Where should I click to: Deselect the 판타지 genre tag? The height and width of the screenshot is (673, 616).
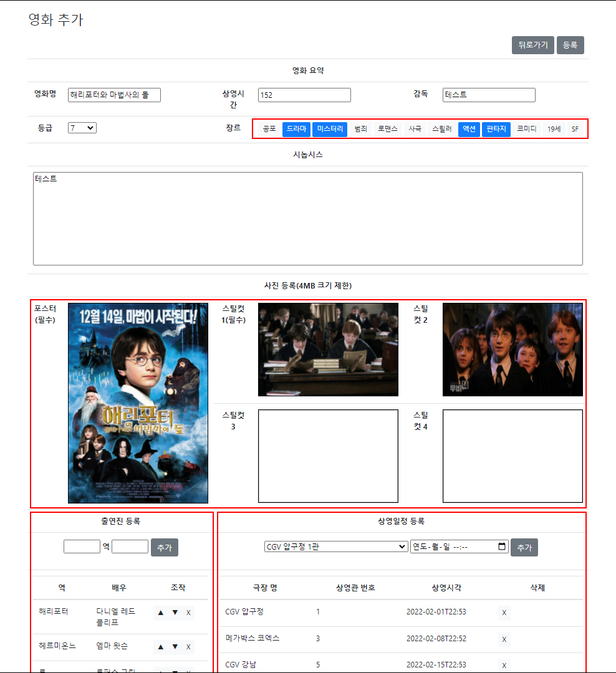[496, 129]
